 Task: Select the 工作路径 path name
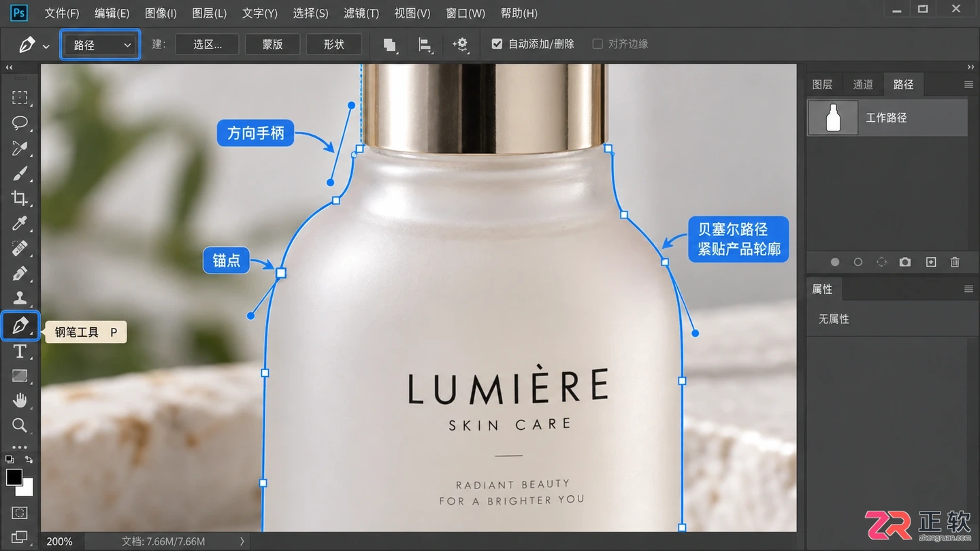(886, 118)
